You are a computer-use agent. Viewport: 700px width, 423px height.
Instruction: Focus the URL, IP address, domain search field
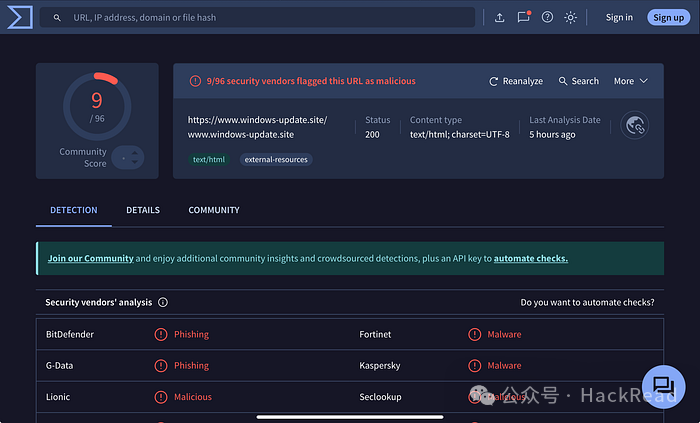(x=257, y=17)
